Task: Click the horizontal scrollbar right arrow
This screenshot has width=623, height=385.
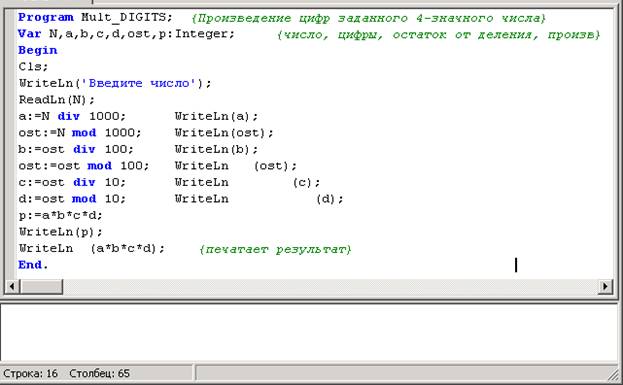Action: (x=606, y=286)
